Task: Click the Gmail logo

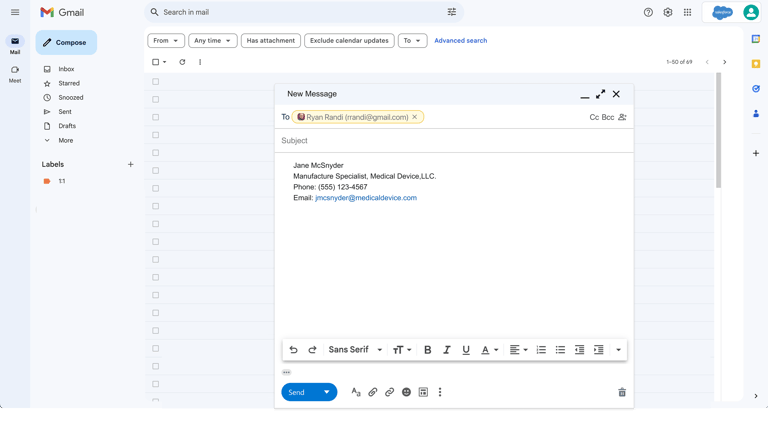Action: click(62, 12)
